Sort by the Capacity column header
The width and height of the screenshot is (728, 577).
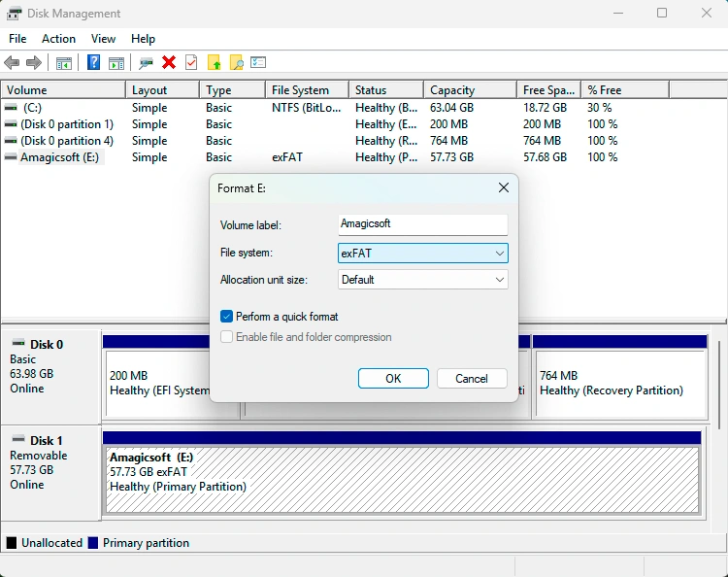point(471,89)
